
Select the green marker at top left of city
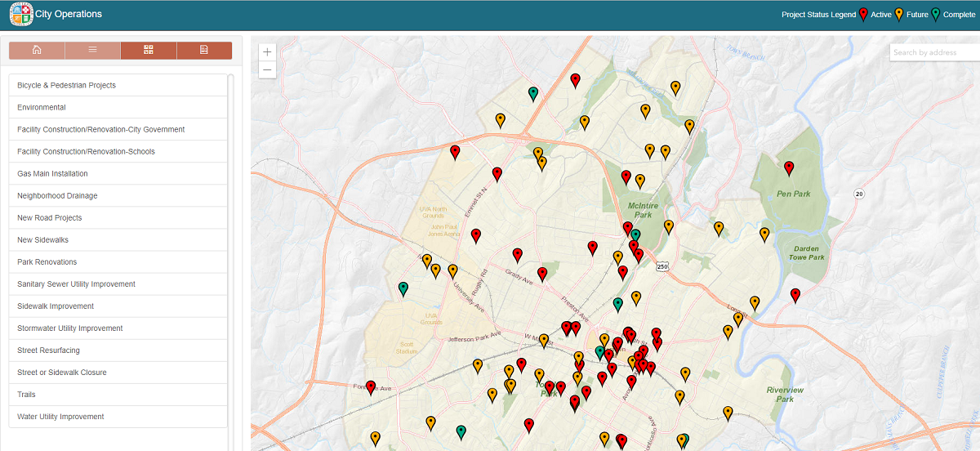coord(533,93)
